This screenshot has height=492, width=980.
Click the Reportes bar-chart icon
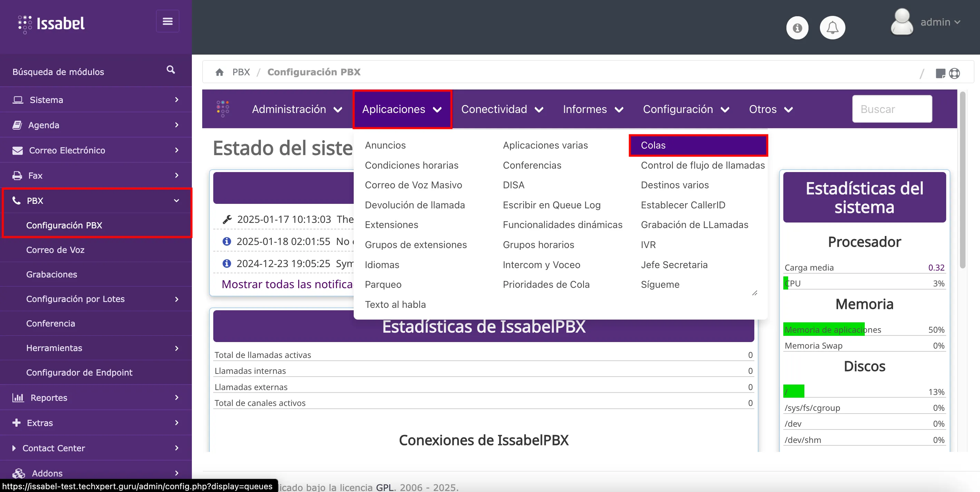pos(18,398)
